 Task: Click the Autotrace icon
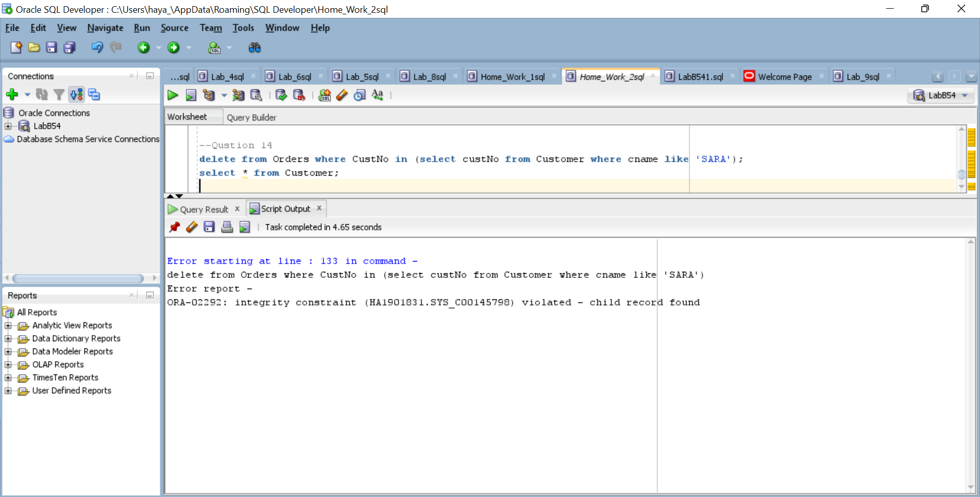pos(238,95)
